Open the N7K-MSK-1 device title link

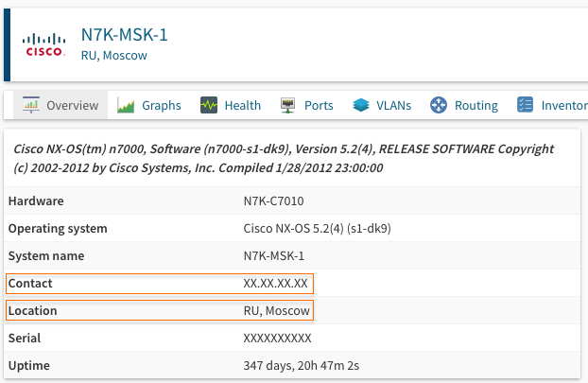point(125,34)
